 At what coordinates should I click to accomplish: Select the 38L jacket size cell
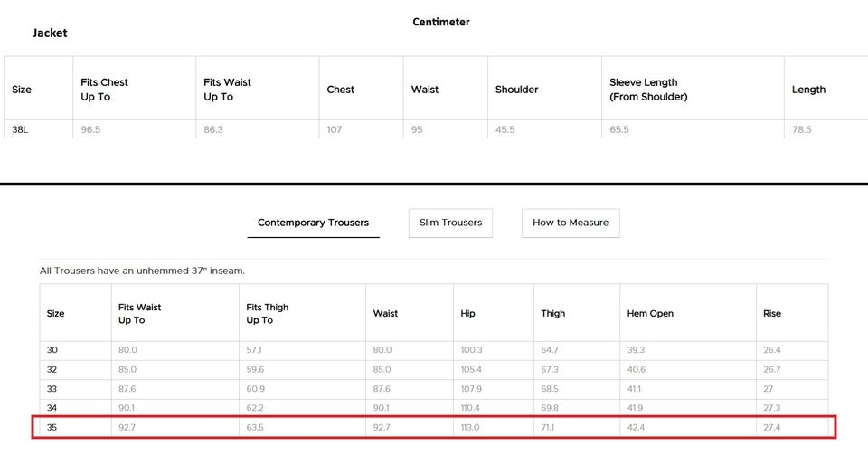21,129
